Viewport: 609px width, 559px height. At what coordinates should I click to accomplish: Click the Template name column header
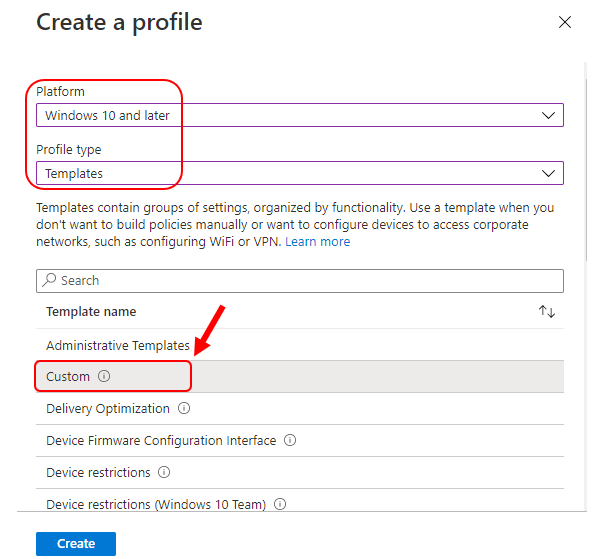[x=91, y=312]
